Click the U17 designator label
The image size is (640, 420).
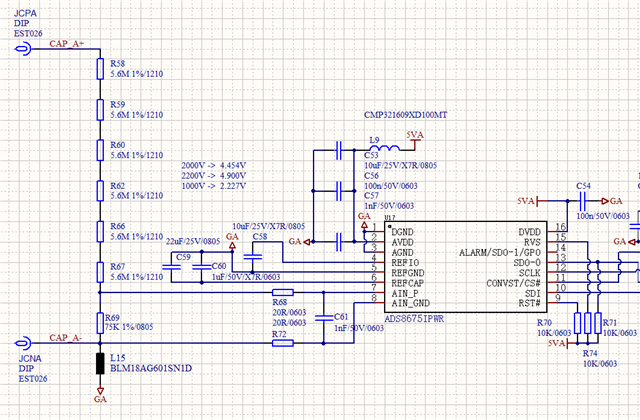click(389, 218)
